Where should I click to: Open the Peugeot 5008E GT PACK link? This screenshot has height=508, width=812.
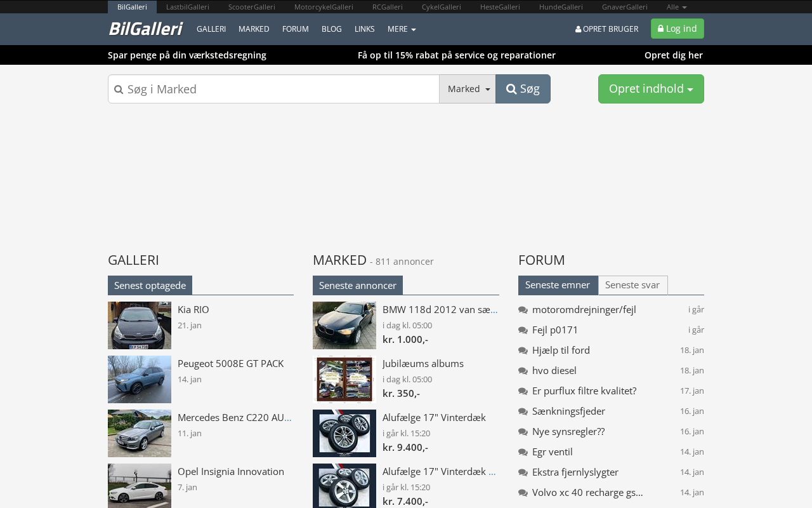tap(231, 364)
